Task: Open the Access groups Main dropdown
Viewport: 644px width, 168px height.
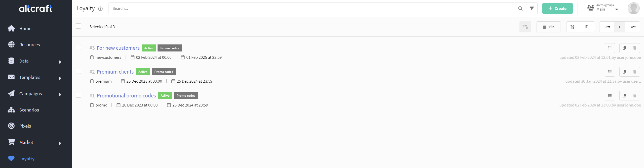Action: click(603, 8)
